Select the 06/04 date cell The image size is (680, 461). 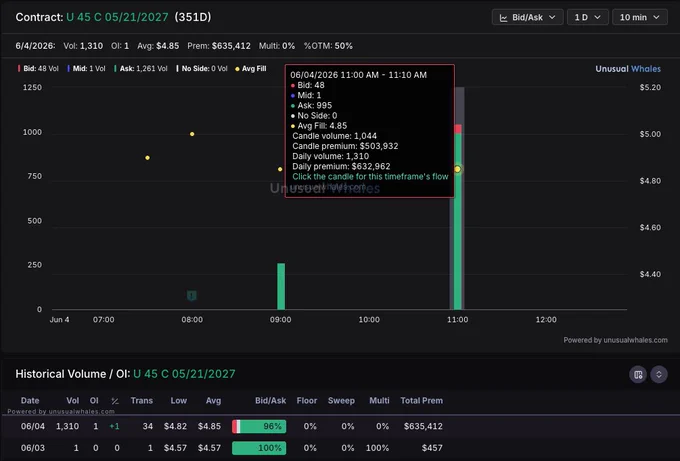pos(33,426)
